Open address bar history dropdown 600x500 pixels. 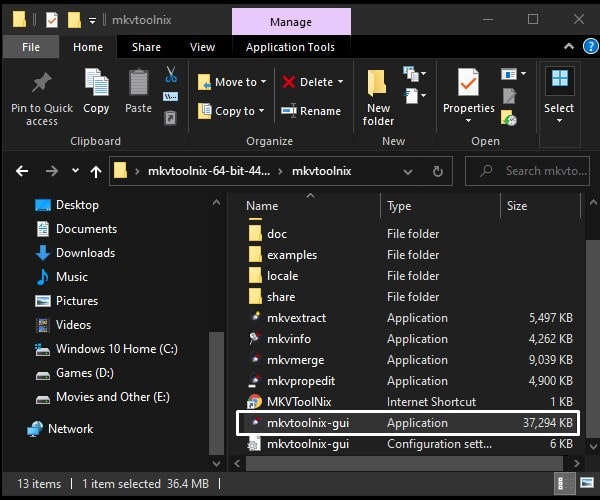pos(408,172)
